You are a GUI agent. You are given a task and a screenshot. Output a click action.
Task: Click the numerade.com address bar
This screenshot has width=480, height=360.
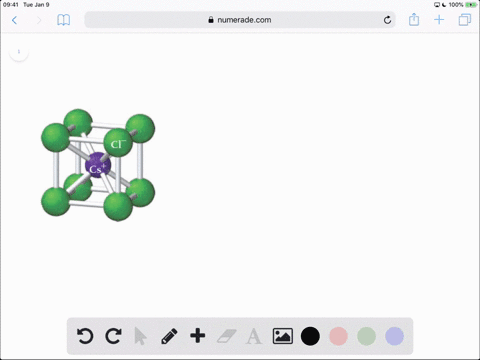[240, 20]
